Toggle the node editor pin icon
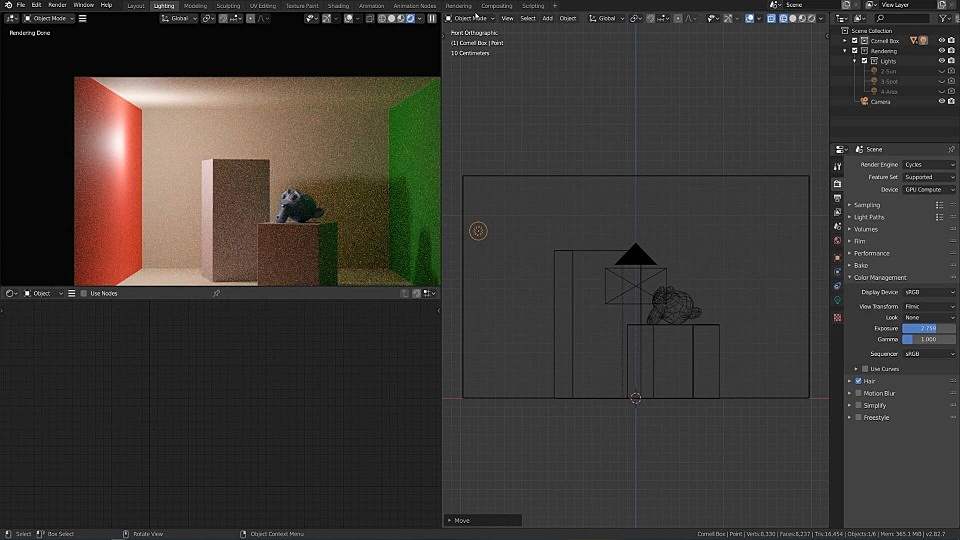Screen dimensions: 960x540 pos(216,293)
